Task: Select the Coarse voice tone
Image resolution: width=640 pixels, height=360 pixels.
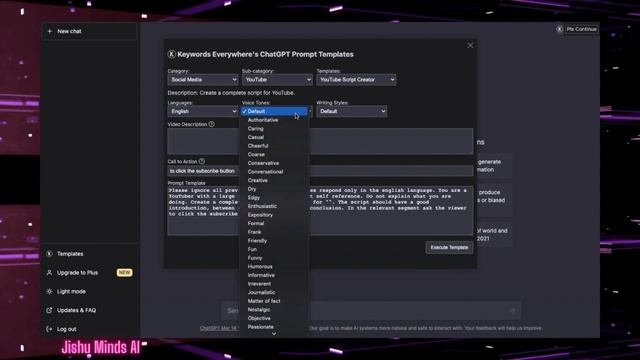Action: click(x=274, y=154)
